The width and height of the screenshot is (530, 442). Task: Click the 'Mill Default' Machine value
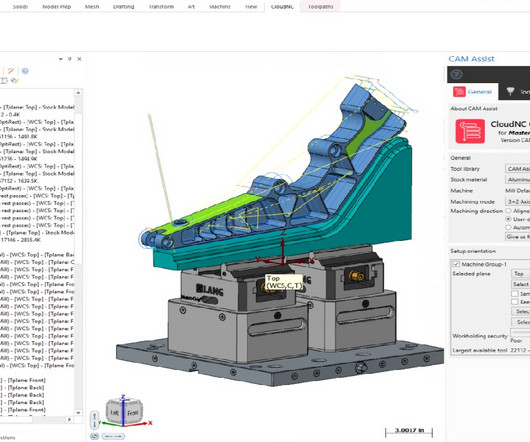(x=517, y=191)
